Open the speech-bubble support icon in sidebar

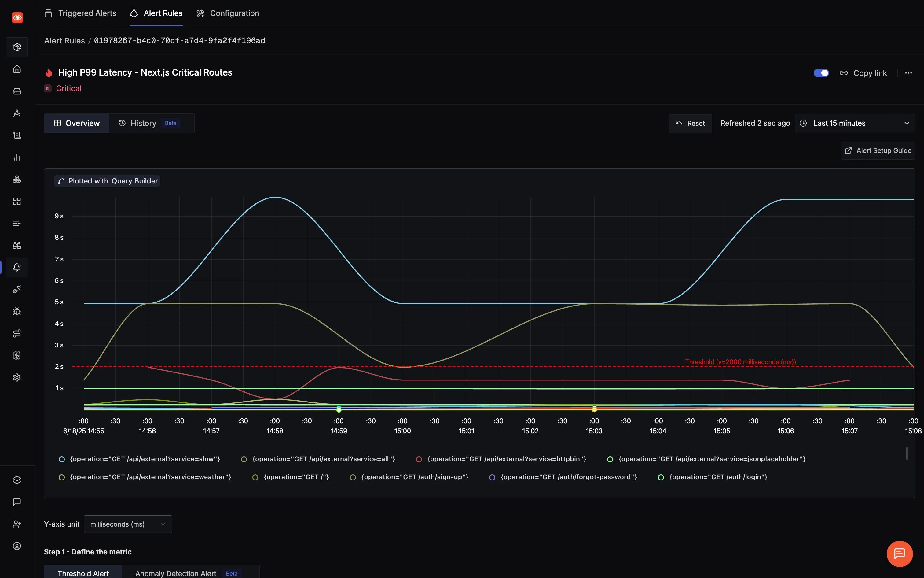coord(17,502)
